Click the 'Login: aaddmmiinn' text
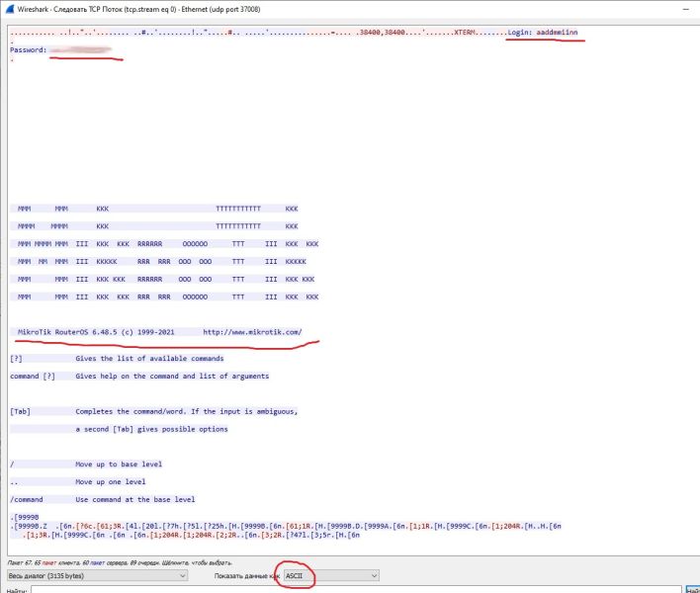The image size is (700, 593). pos(543,33)
